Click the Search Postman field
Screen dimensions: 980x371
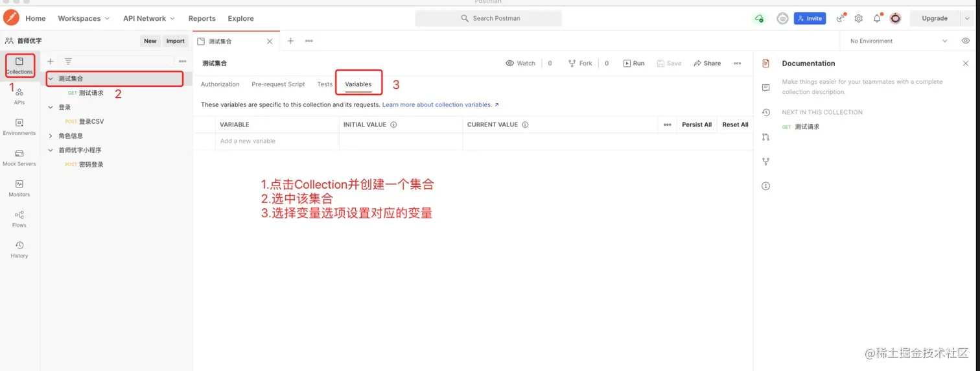pos(489,18)
